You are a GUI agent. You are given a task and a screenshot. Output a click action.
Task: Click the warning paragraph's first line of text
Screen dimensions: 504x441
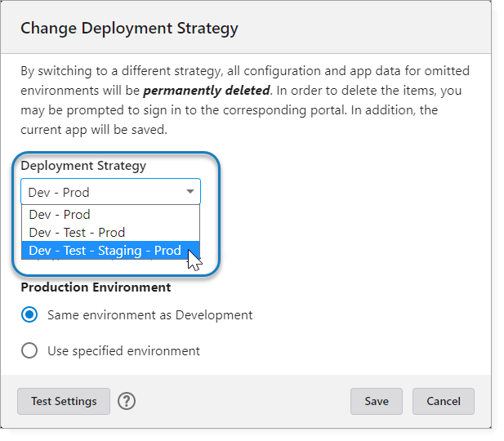click(x=245, y=71)
